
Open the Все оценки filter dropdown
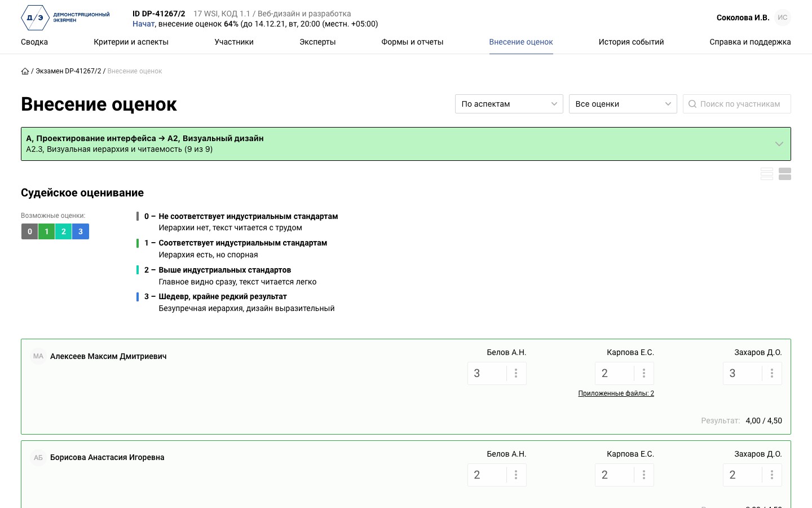tap(623, 104)
